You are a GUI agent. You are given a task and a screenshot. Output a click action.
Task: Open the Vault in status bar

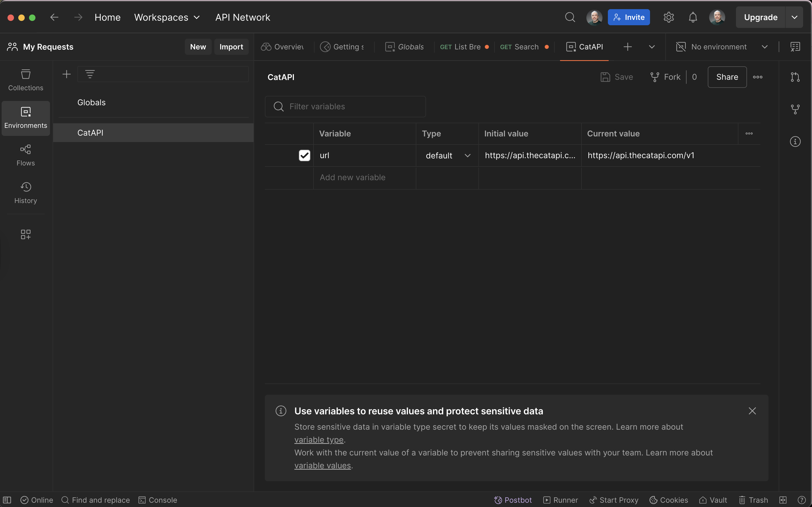click(713, 500)
